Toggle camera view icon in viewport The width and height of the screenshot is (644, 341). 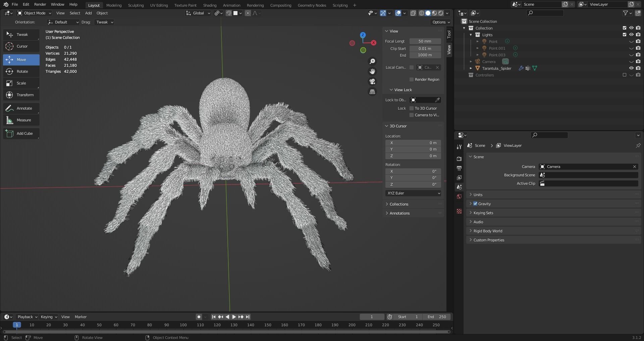(x=372, y=81)
